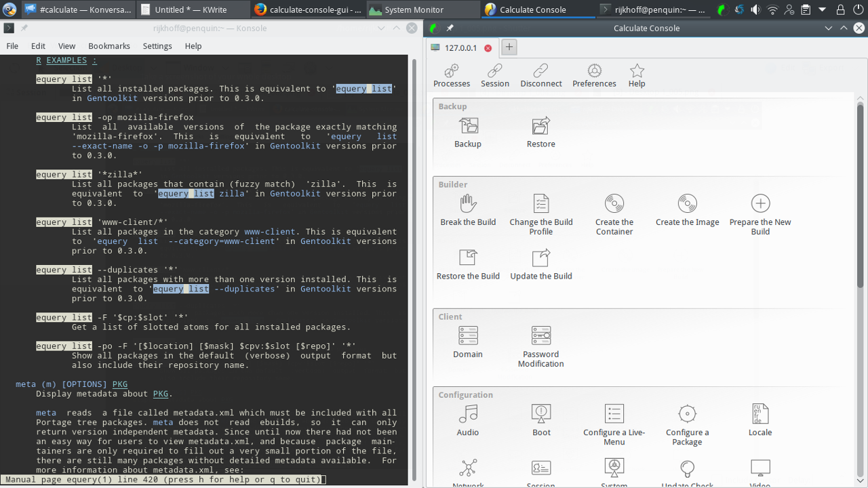The height and width of the screenshot is (488, 868).
Task: Open Preferences in Calculate Console
Action: pos(594,76)
